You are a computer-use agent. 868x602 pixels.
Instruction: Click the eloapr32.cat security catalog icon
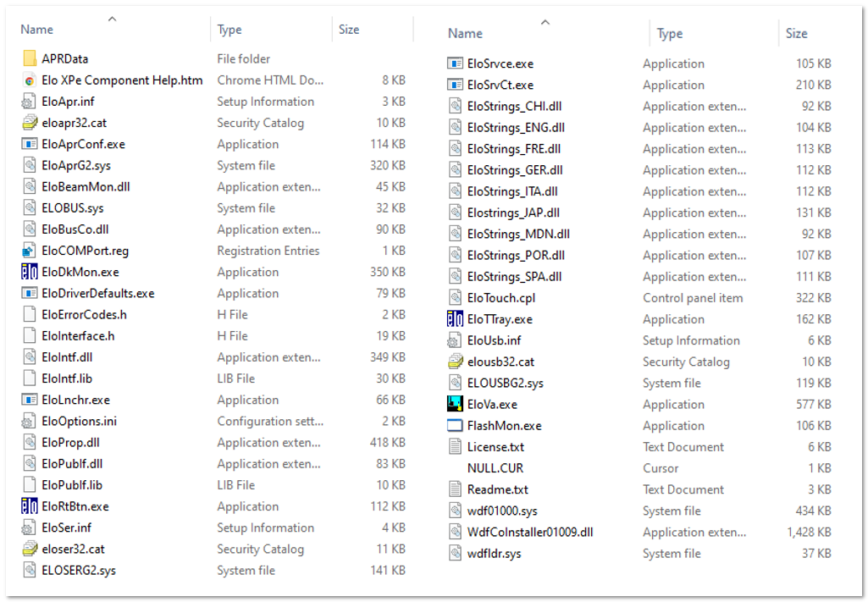(30, 123)
